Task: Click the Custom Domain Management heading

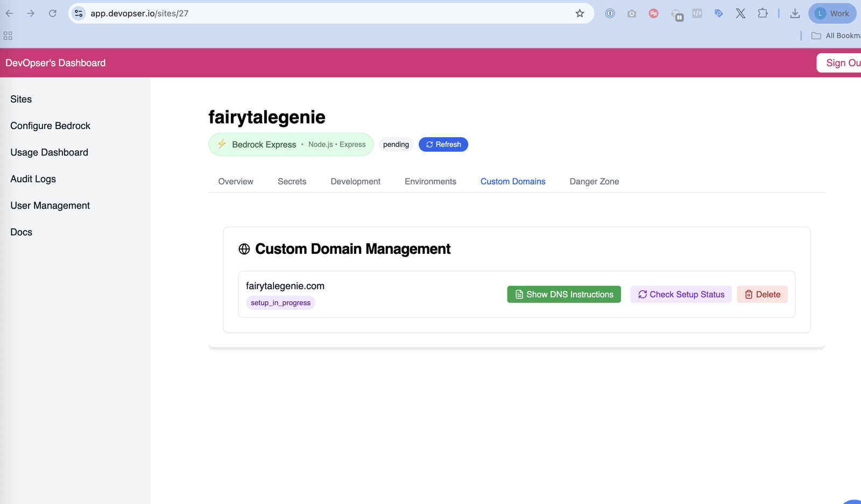Action: [x=352, y=249]
